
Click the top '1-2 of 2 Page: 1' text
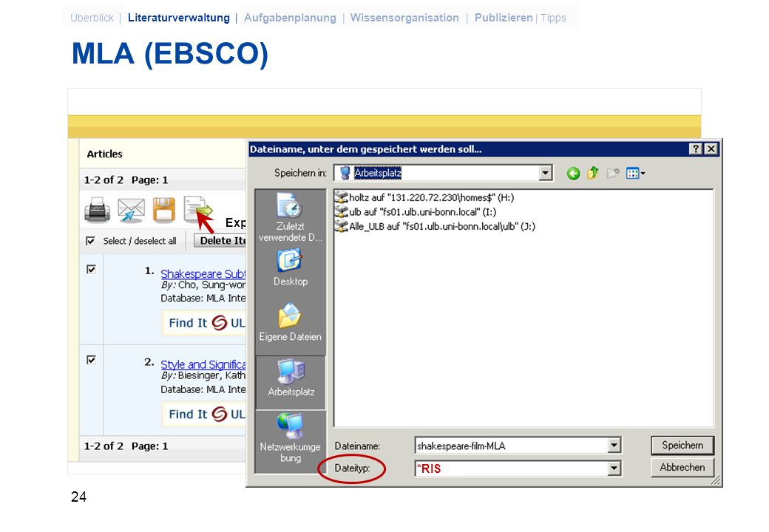(126, 180)
